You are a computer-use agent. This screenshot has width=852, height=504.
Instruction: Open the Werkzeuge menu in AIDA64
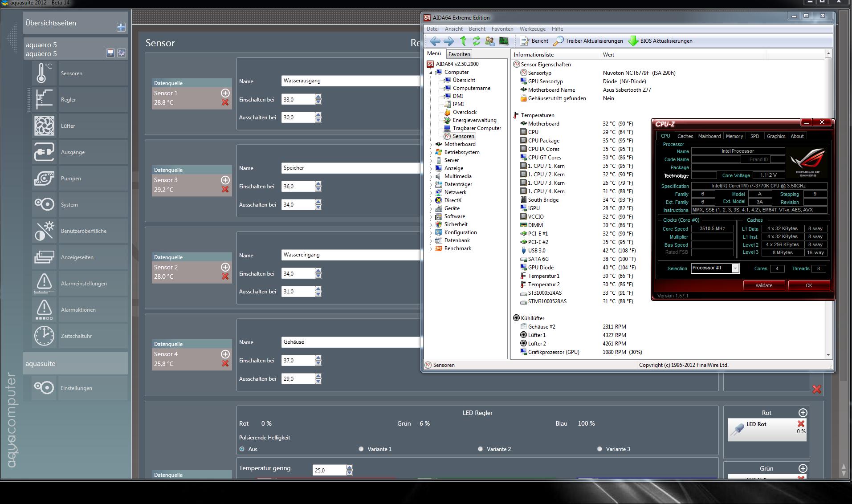[x=532, y=29]
